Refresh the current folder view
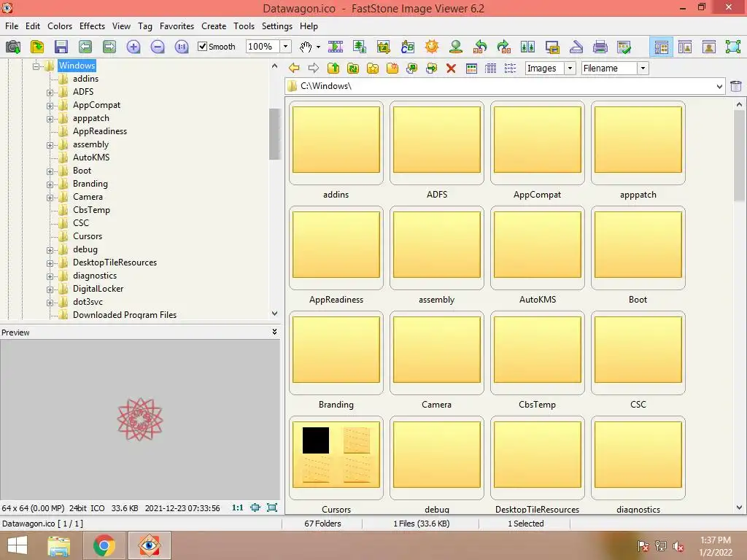 tap(353, 68)
